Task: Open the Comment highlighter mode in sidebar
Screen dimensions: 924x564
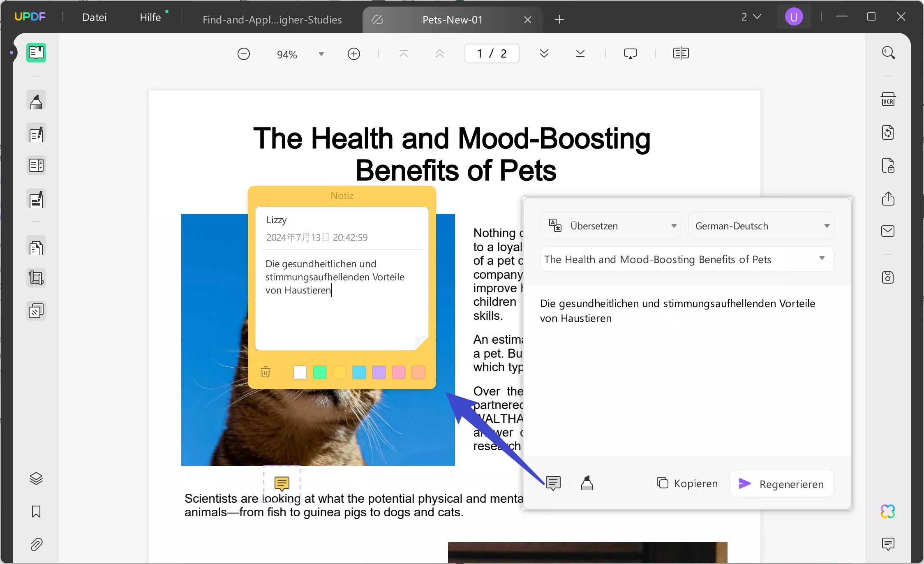Action: pyautogui.click(x=36, y=100)
